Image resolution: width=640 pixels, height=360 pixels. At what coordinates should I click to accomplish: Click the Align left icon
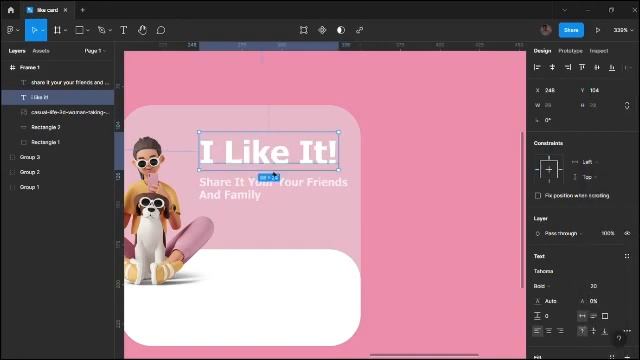click(537, 67)
